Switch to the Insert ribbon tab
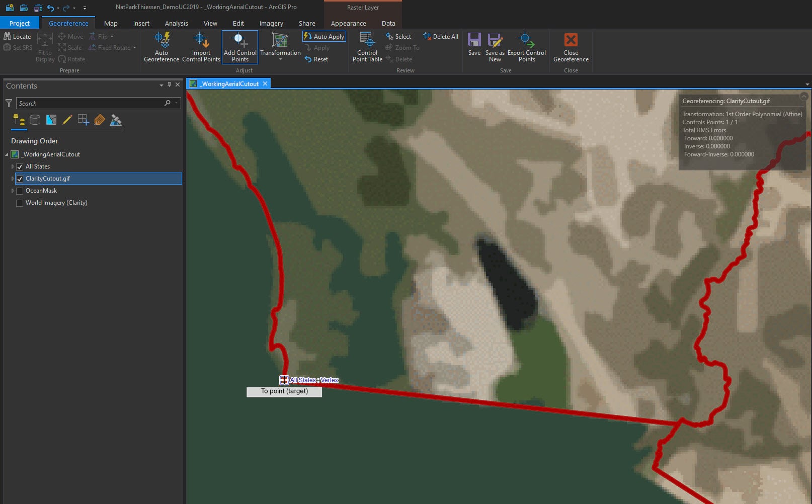812x504 pixels. pyautogui.click(x=141, y=23)
